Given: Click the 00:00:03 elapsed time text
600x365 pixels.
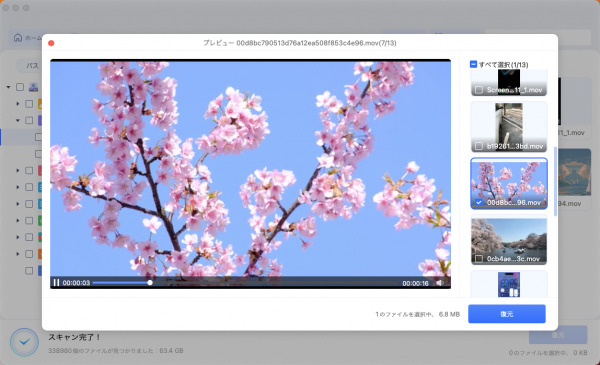Looking at the screenshot, I should (76, 283).
